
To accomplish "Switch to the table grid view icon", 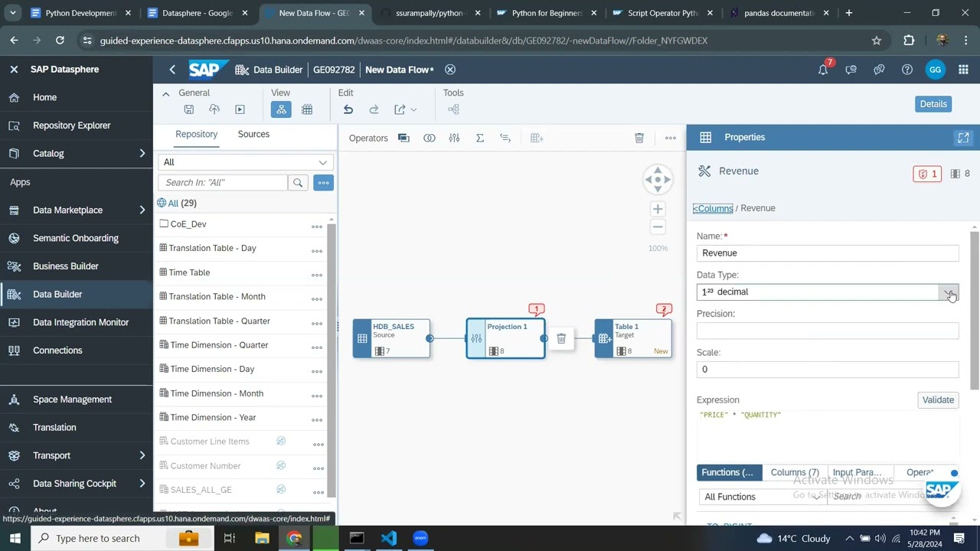I will (x=307, y=109).
